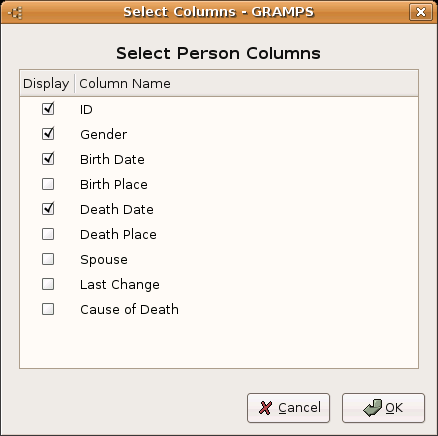Close the Select Columns dialog window
The height and width of the screenshot is (436, 438).
coord(421,12)
